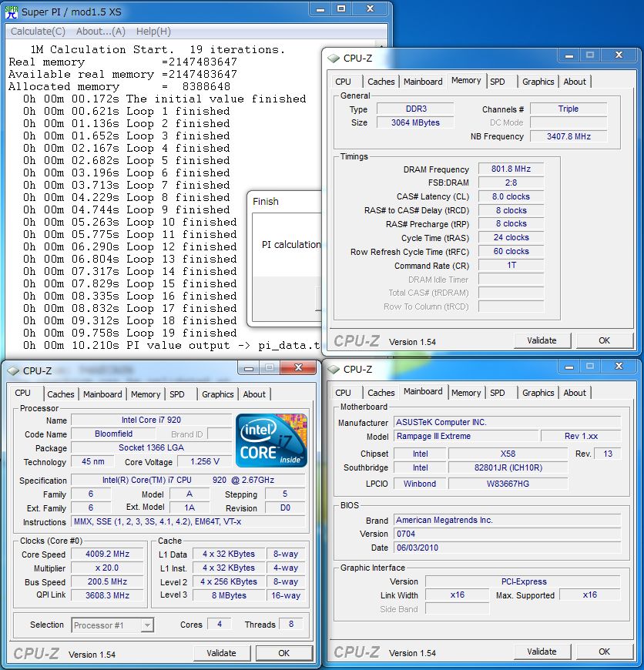644x670 pixels.
Task: Open SPD tab in the processor CPU-Z window
Action: coord(177,394)
